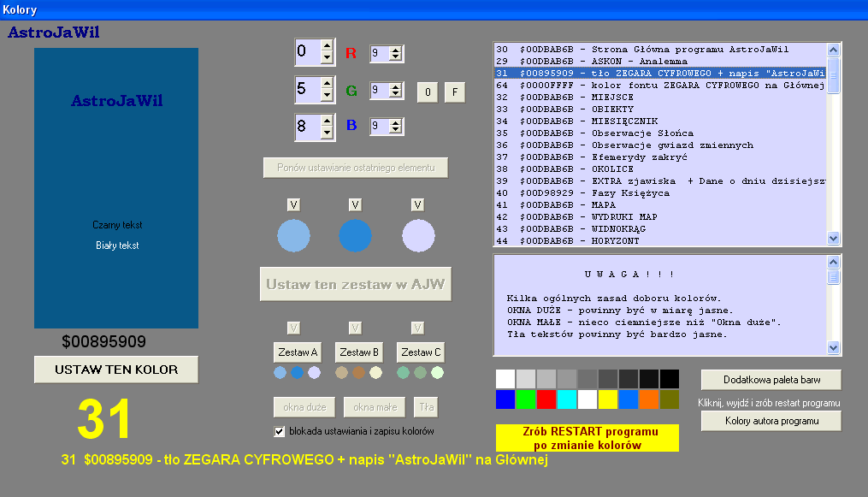Select list row 35 "Obserwacje Słońca"
Image resolution: width=868 pixels, height=497 pixels.
tap(660, 133)
